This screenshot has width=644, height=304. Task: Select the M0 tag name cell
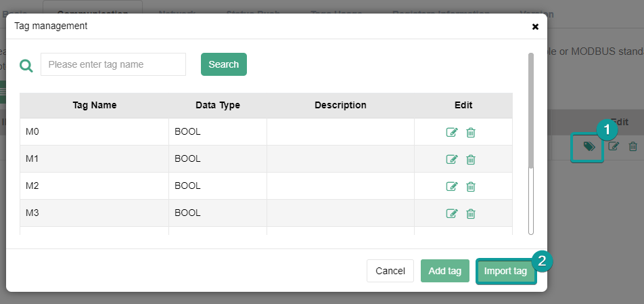pyautogui.click(x=94, y=132)
